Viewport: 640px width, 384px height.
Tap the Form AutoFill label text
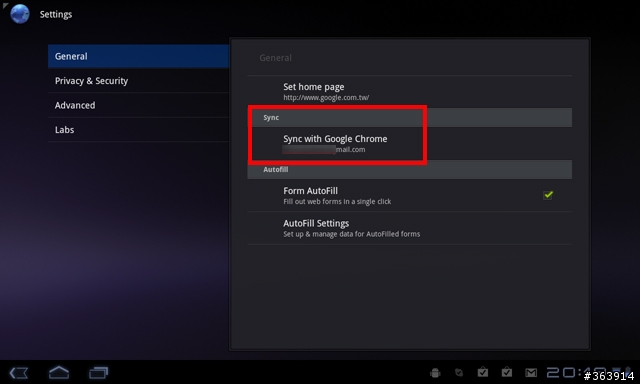point(310,191)
